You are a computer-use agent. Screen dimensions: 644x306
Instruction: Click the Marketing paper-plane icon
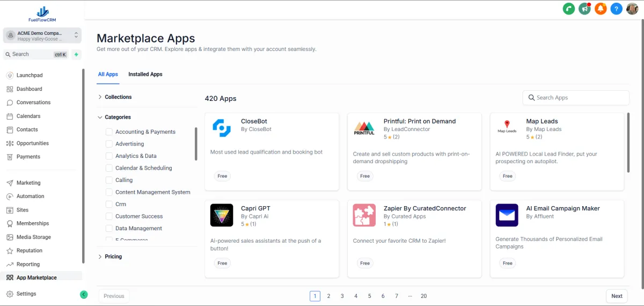point(10,183)
